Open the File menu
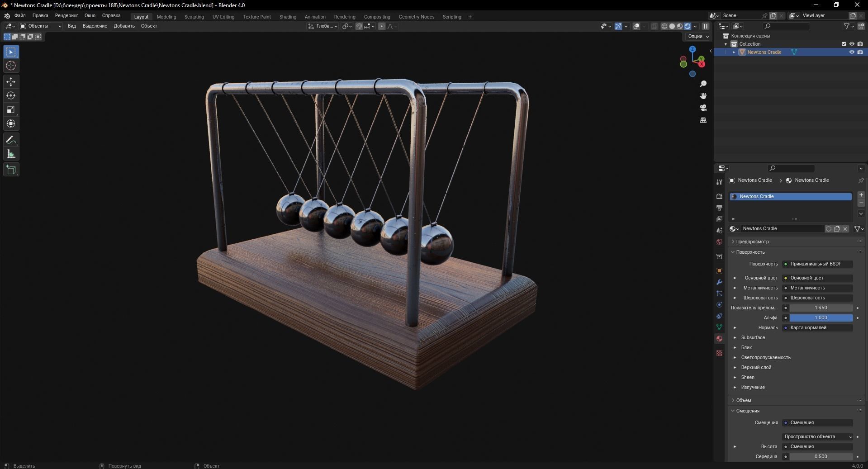 point(20,15)
